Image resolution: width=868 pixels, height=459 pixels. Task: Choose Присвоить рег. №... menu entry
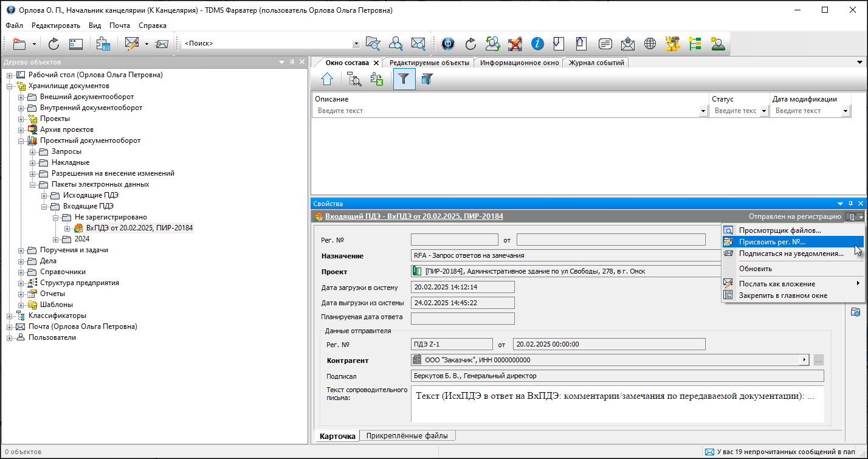[x=793, y=242]
